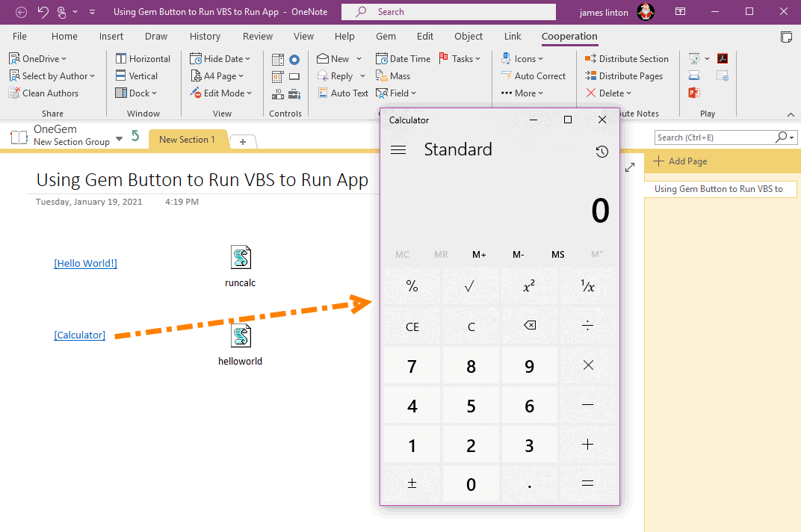Click the touch/mouse mode icon
This screenshot has height=532, width=801.
(x=61, y=12)
